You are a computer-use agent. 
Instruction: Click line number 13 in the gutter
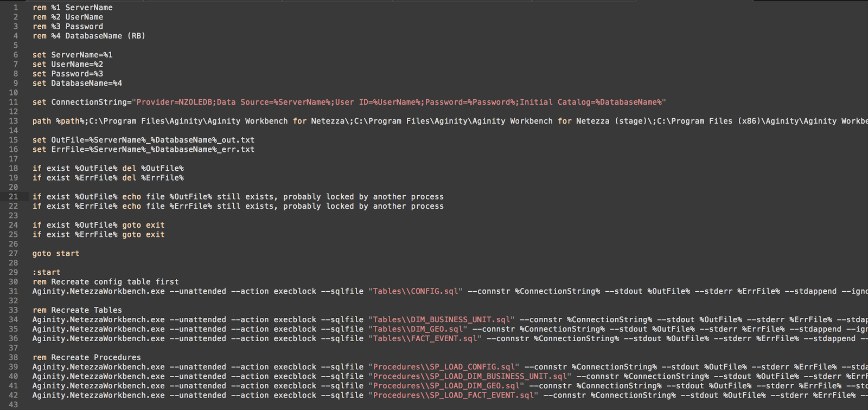13,121
